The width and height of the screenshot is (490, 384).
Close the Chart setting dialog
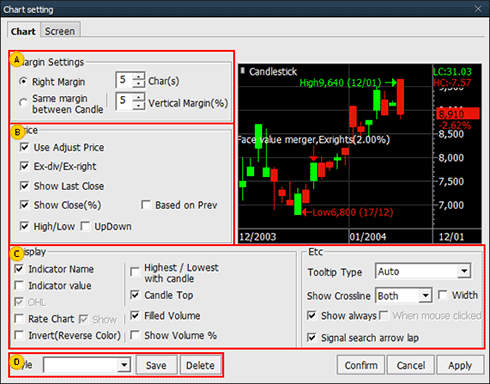point(478,9)
